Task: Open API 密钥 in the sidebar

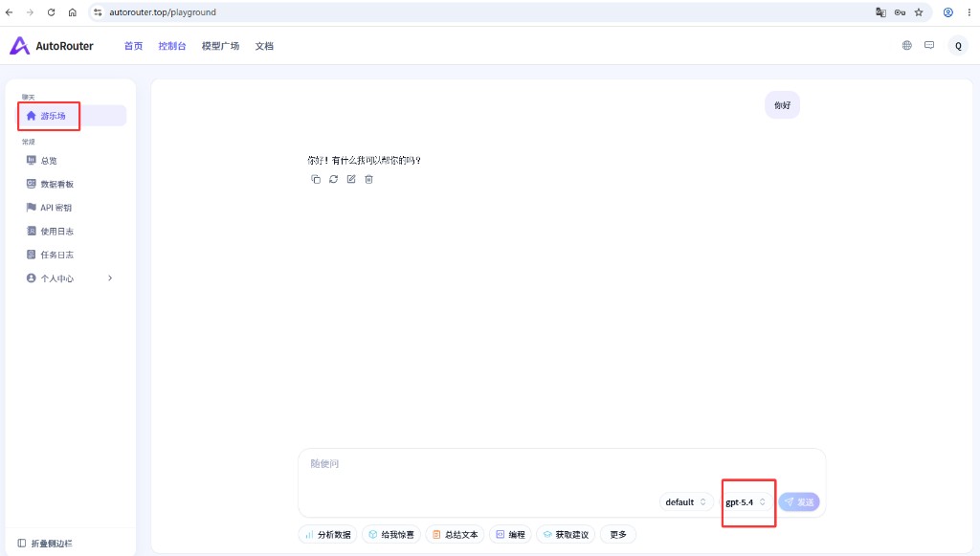Action: 72,208
